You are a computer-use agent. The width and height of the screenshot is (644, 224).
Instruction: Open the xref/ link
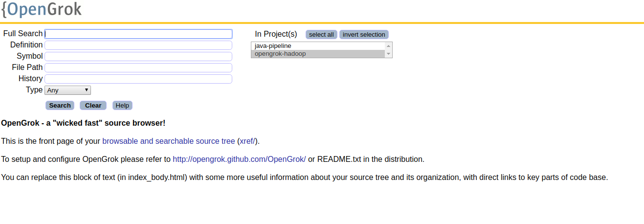coord(248,141)
